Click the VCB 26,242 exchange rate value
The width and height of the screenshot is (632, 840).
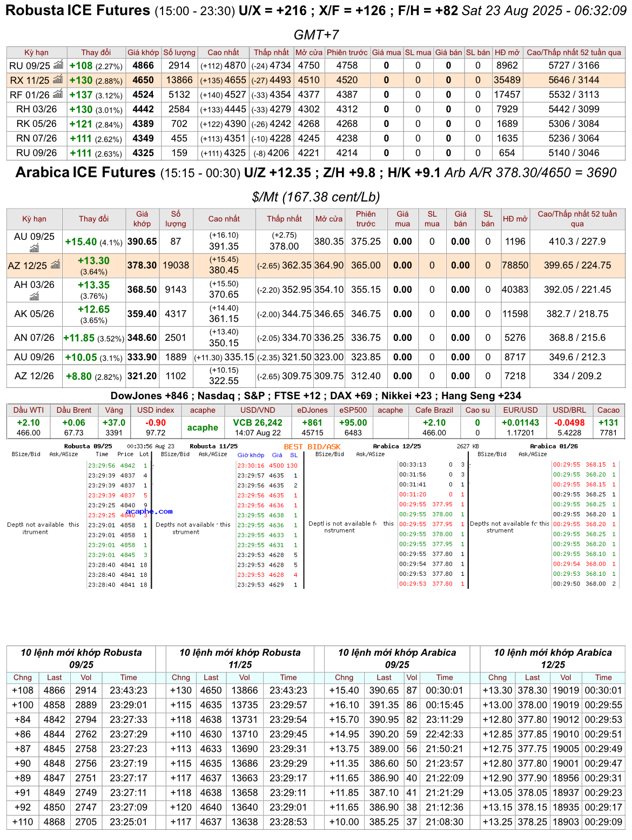[258, 422]
